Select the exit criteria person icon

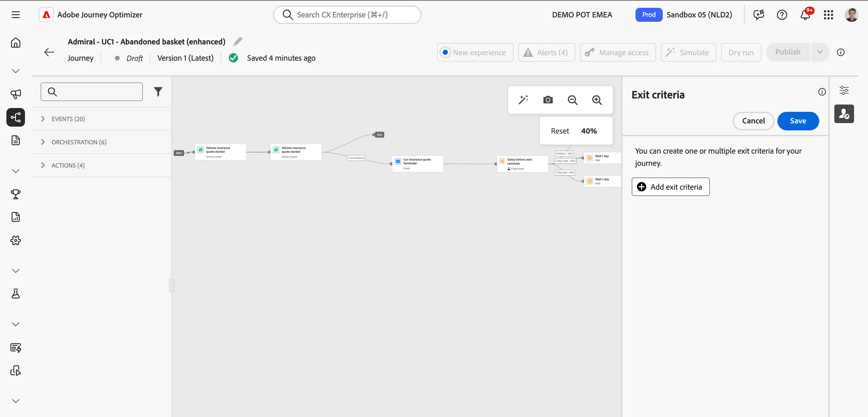(x=844, y=114)
